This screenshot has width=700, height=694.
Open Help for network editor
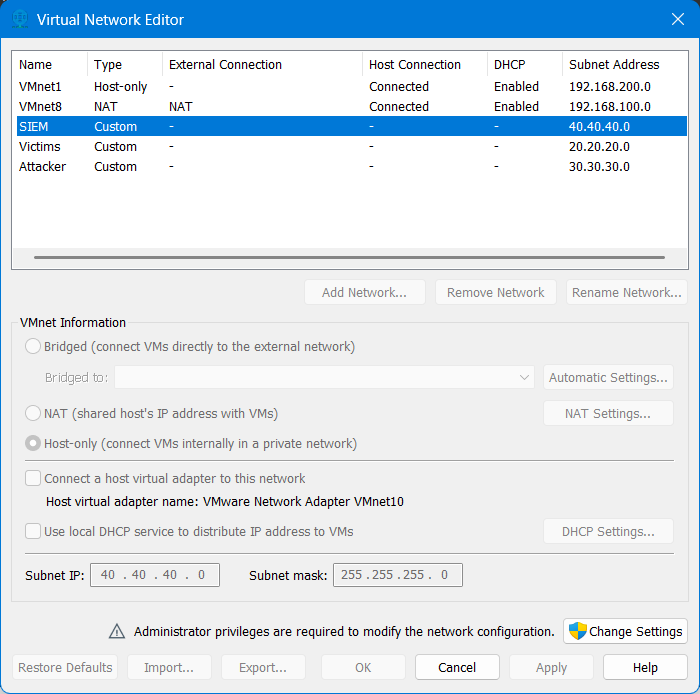click(645, 667)
